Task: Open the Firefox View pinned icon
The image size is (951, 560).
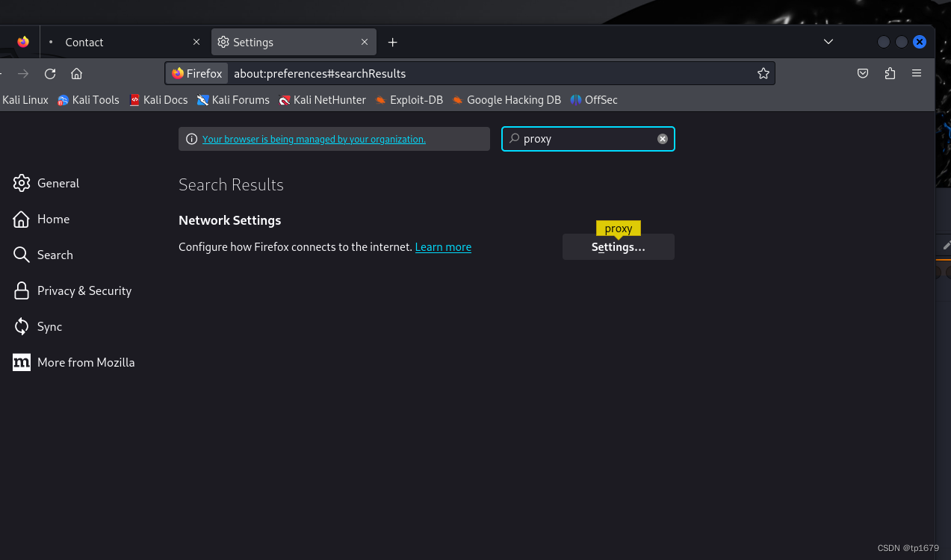Action: (x=23, y=42)
